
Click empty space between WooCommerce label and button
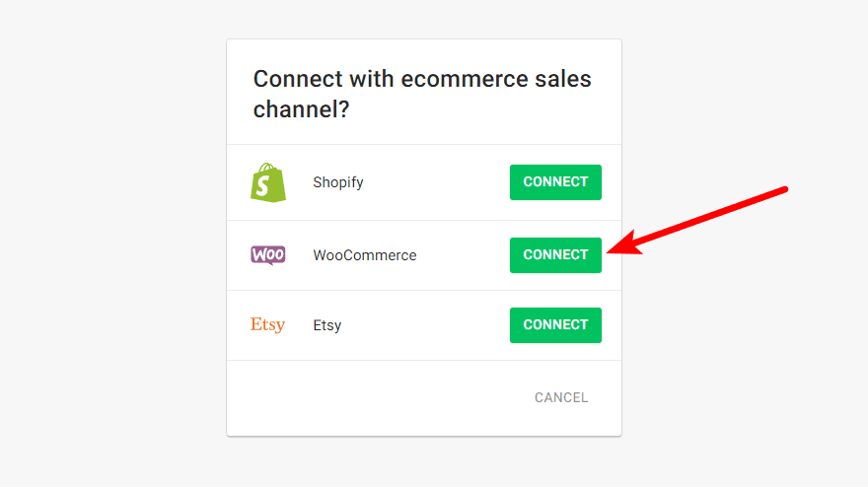tap(462, 255)
